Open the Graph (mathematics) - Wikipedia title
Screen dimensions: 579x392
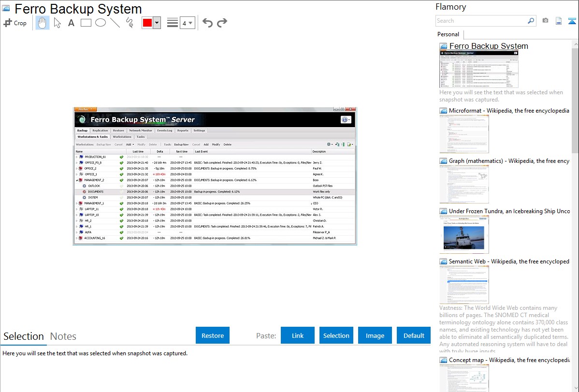(509, 161)
